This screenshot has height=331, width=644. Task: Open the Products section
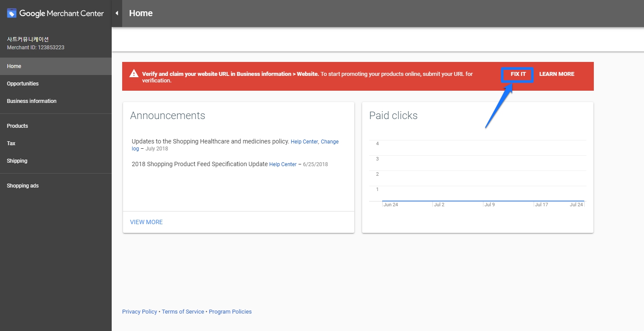tap(56, 126)
